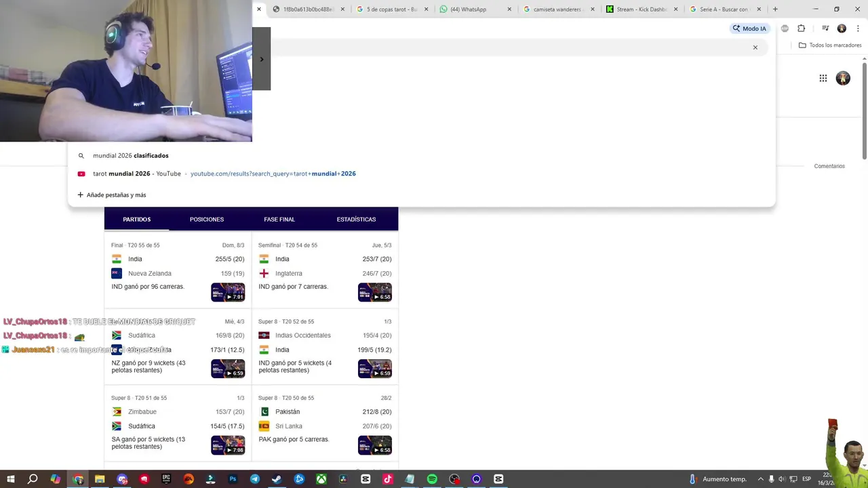Select POSICIONES tab in cricket widget
868x488 pixels.
click(x=207, y=220)
